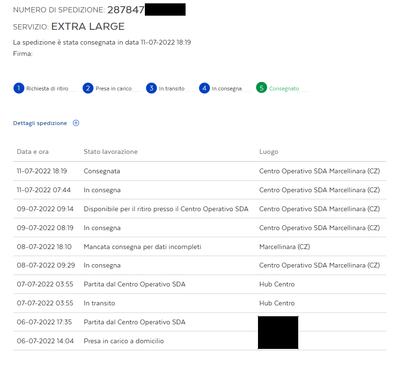Select date cell 08-07-2022 09:29

pyautogui.click(x=46, y=265)
